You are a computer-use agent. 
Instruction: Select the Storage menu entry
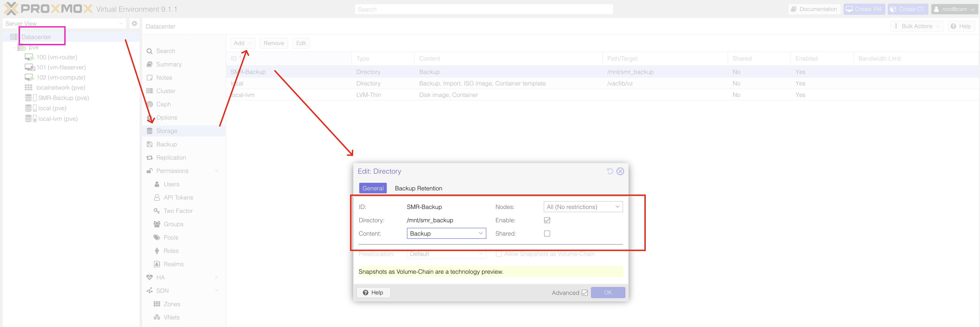tap(167, 131)
